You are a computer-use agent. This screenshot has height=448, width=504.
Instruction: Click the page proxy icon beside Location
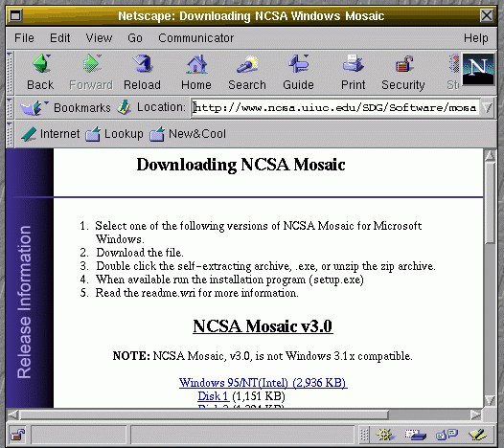[x=124, y=107]
